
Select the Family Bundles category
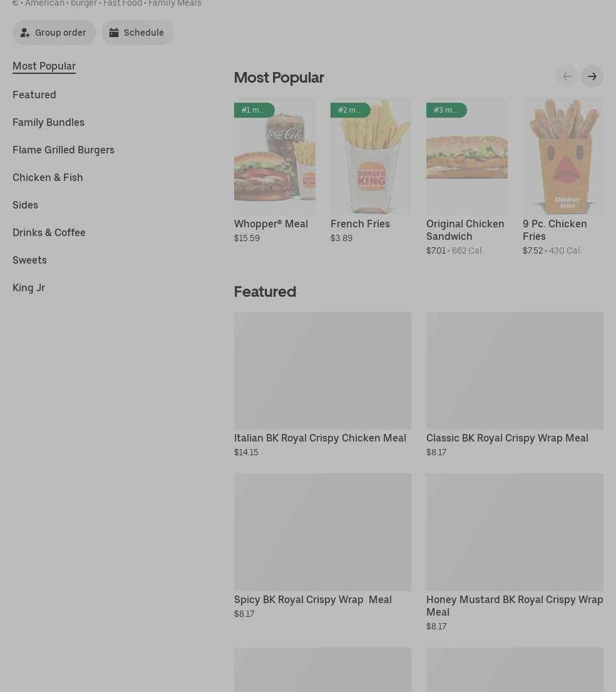click(49, 122)
